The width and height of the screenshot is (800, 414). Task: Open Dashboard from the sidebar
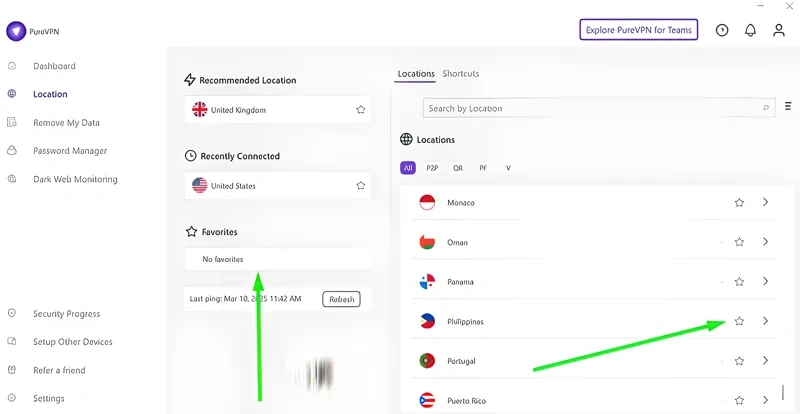click(x=54, y=66)
